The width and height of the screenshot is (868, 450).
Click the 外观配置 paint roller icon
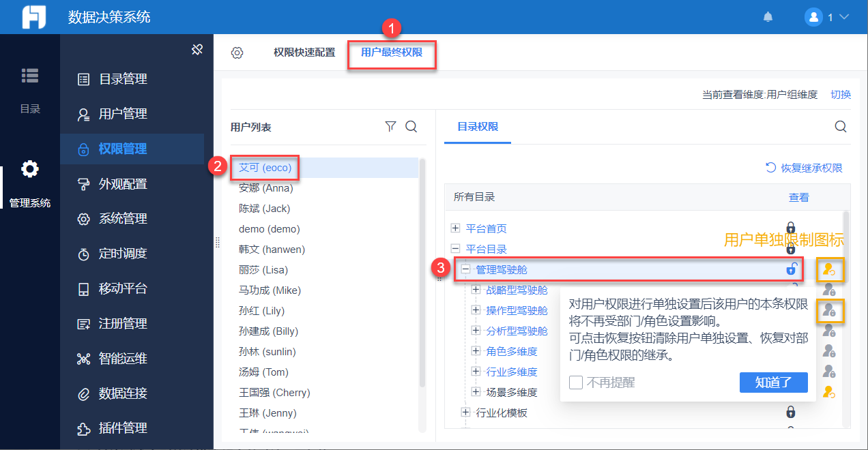(x=83, y=184)
